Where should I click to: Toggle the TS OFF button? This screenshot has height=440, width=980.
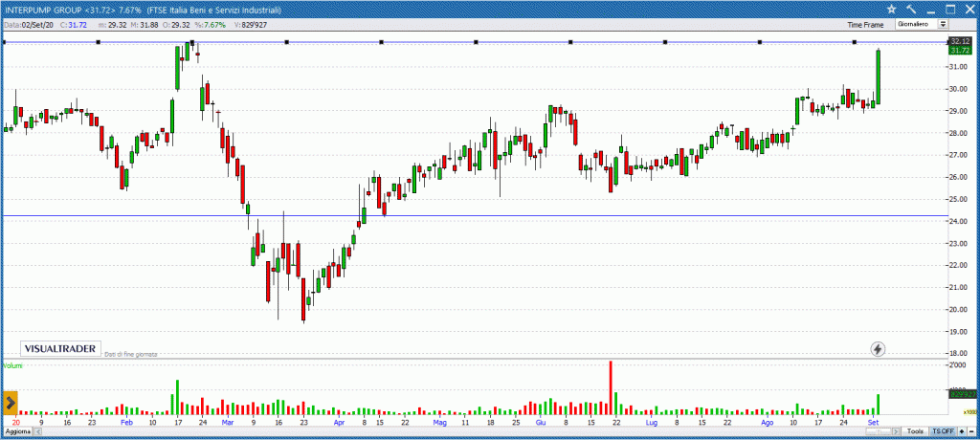[943, 432]
